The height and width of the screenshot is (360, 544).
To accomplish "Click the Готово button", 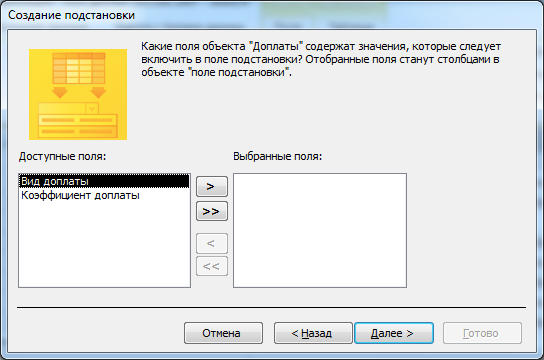I will [x=482, y=333].
